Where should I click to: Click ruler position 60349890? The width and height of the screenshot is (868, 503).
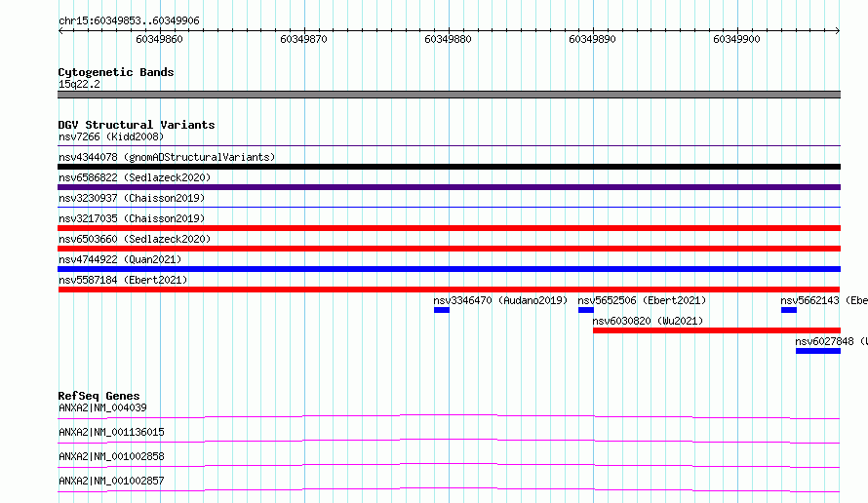click(x=592, y=39)
